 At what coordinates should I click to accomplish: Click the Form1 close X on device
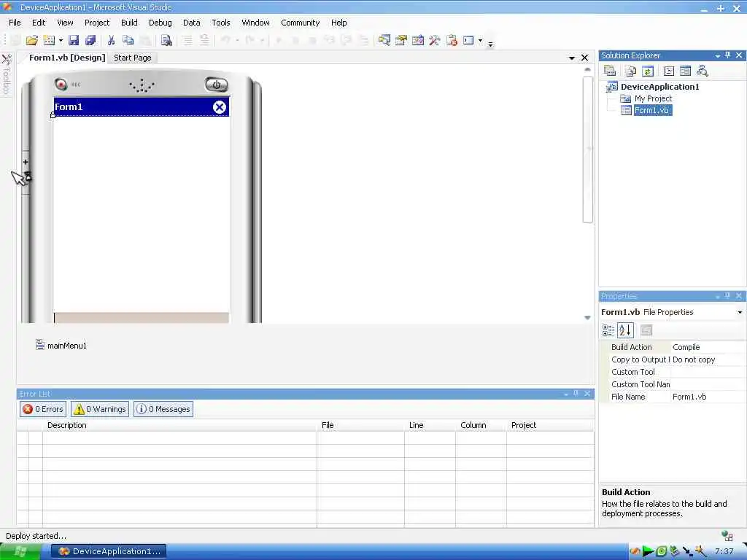[x=219, y=107]
